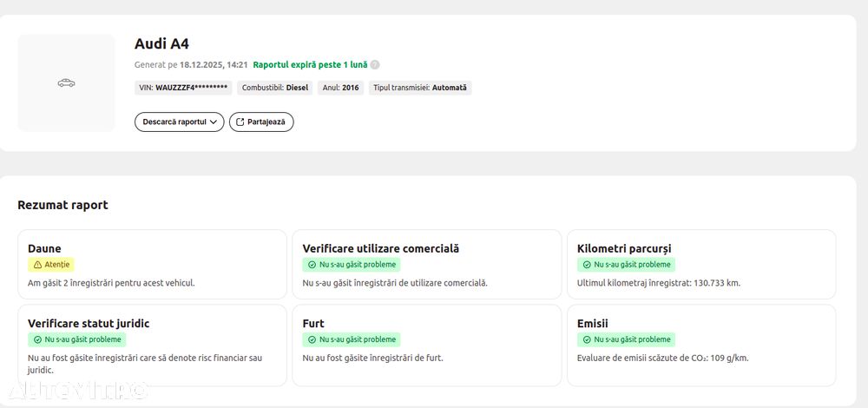Click checkmark icon under Verificare statut juridic

tap(37, 339)
